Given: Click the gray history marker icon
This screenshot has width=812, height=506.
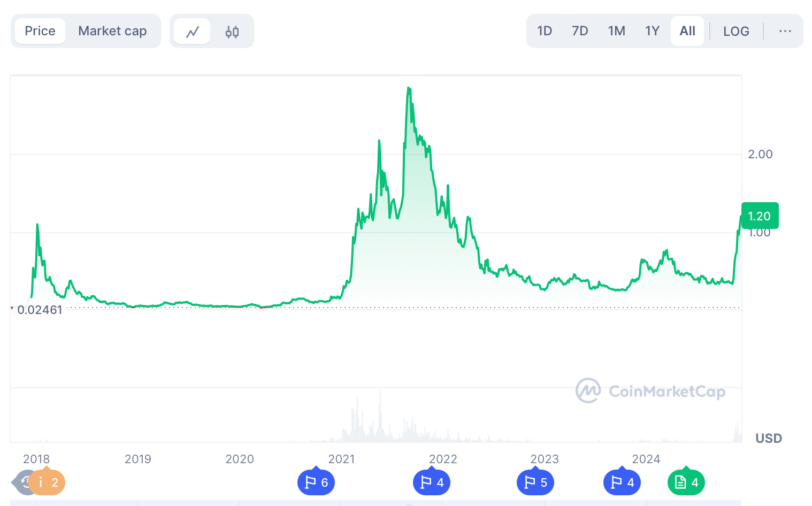Looking at the screenshot, I should [x=22, y=482].
